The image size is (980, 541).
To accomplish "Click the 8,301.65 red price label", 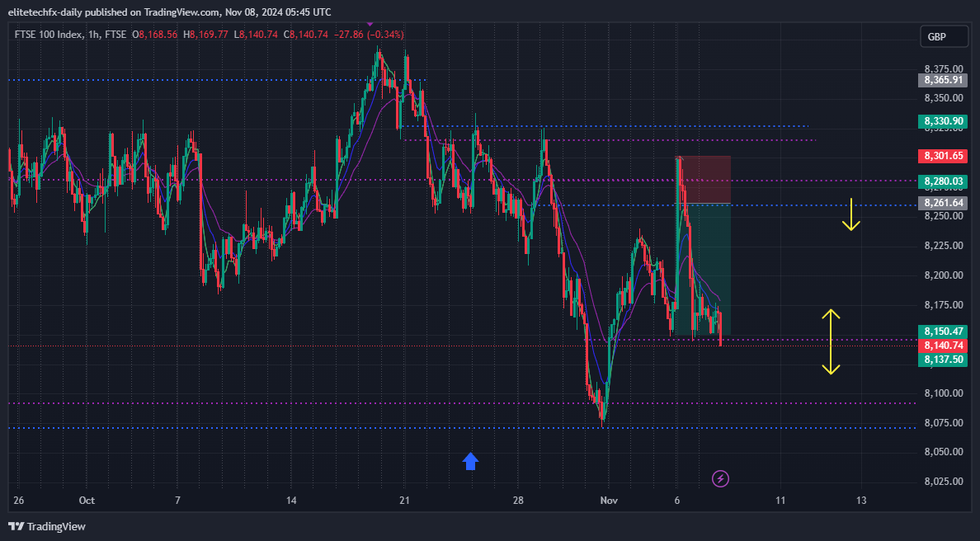I will (943, 156).
